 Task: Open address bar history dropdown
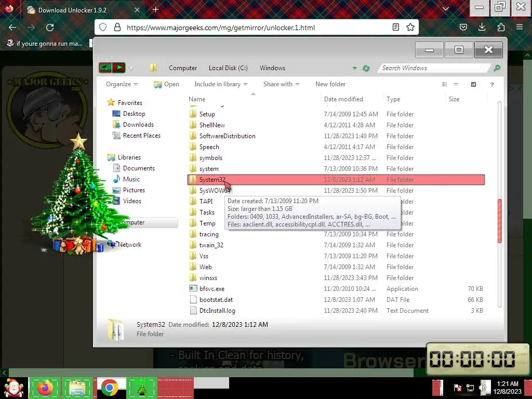click(354, 68)
